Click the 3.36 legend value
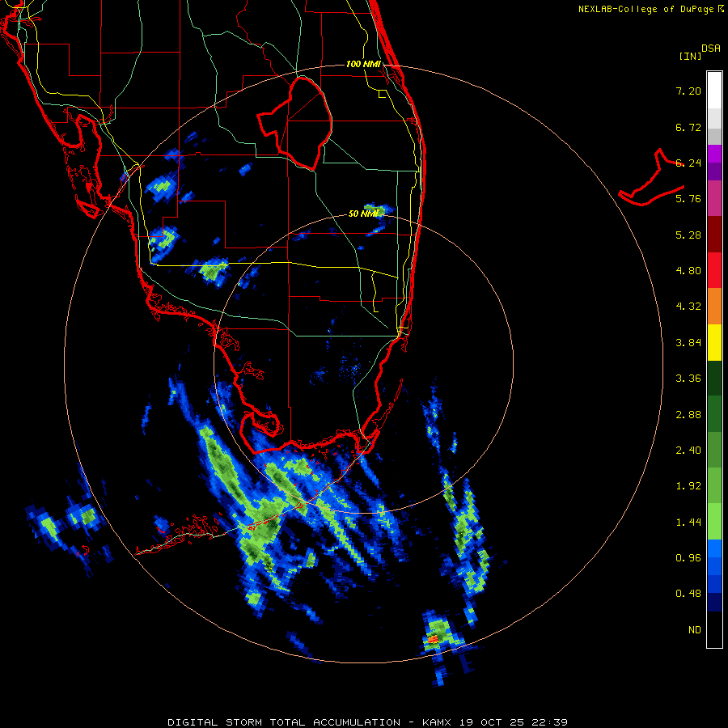The image size is (728, 728). pos(688,379)
